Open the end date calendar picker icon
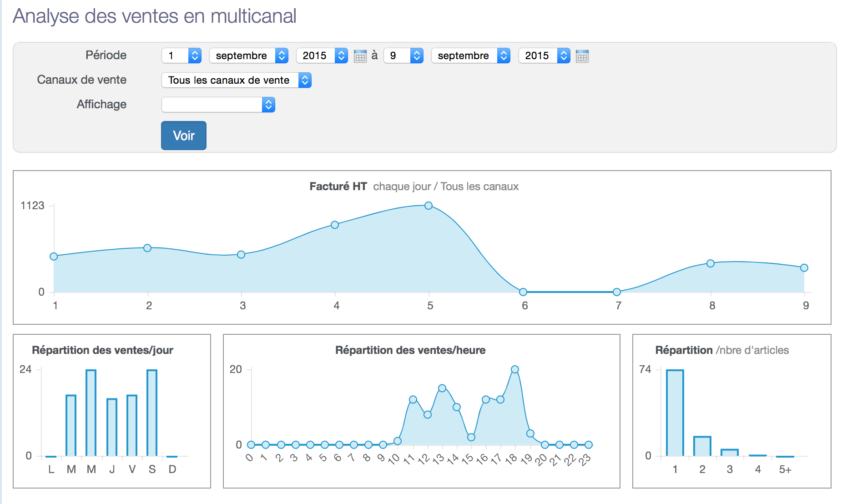 click(582, 56)
